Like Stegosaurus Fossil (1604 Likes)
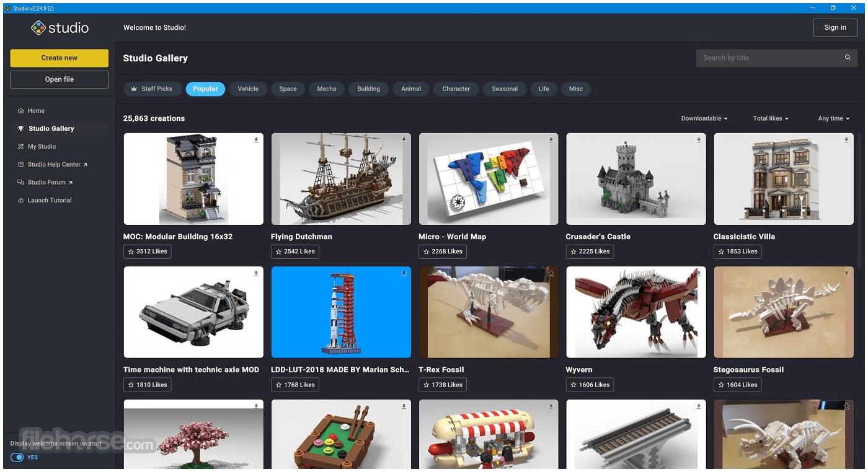 pos(738,385)
